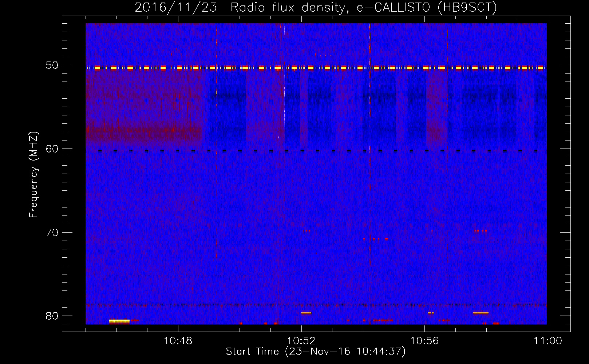589x364 pixels.
Task: Click the 60 frequency tick label
Action: click(52, 149)
